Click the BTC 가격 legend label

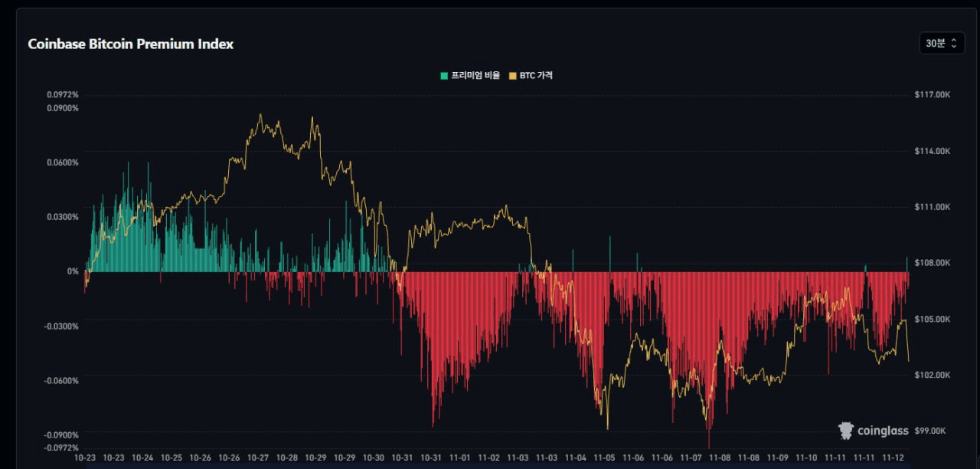(x=535, y=75)
